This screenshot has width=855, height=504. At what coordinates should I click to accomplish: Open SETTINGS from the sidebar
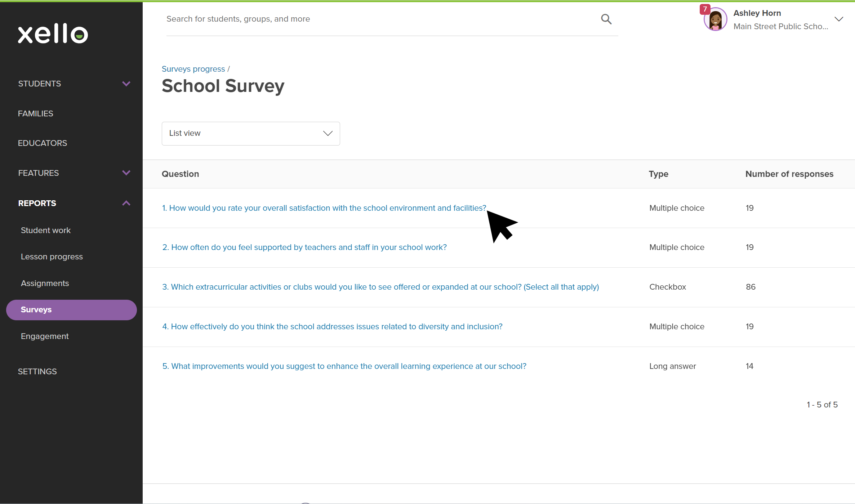coord(37,371)
